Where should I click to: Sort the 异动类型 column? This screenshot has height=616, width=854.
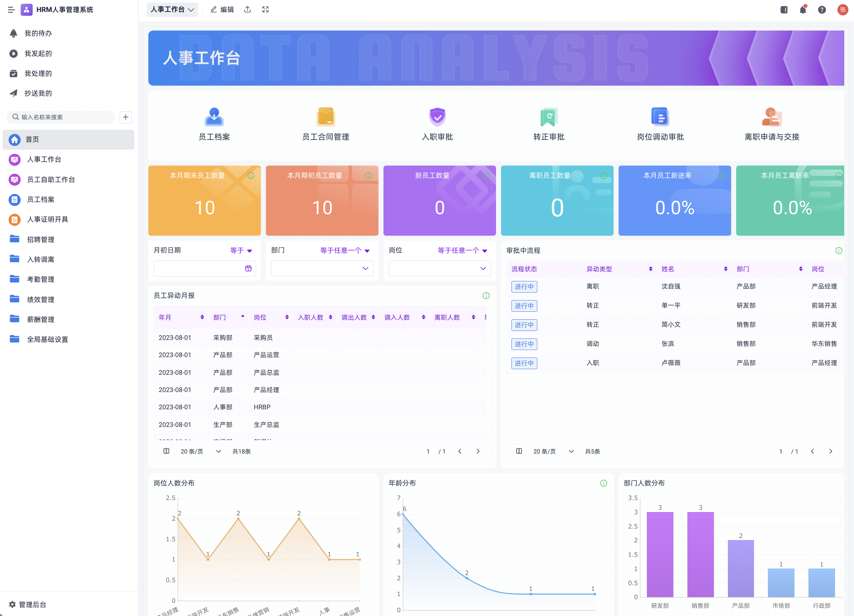point(650,269)
